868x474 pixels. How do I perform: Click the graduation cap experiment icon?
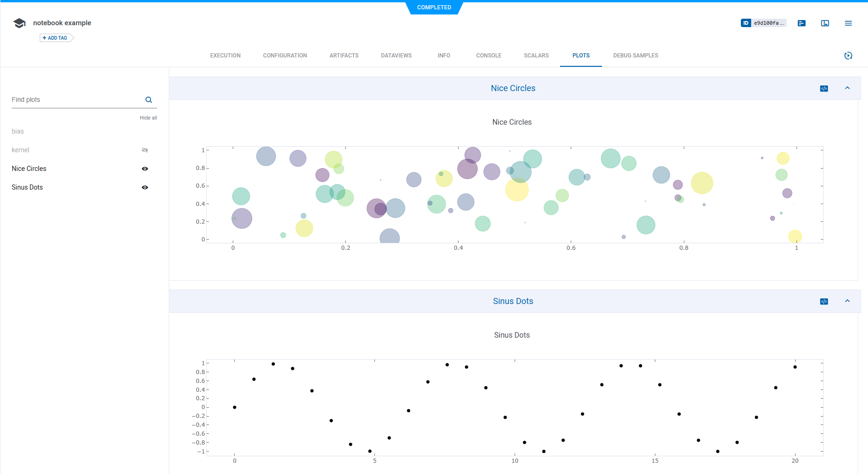coord(19,23)
